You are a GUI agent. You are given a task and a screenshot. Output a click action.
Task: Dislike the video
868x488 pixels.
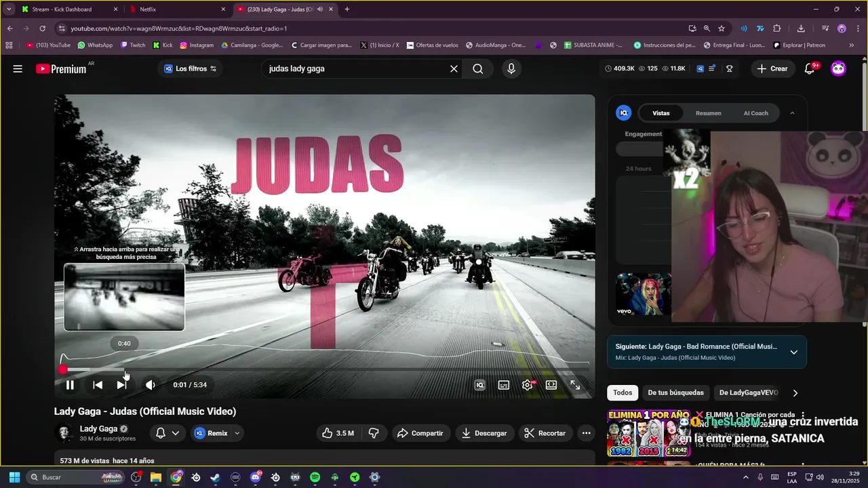point(374,433)
